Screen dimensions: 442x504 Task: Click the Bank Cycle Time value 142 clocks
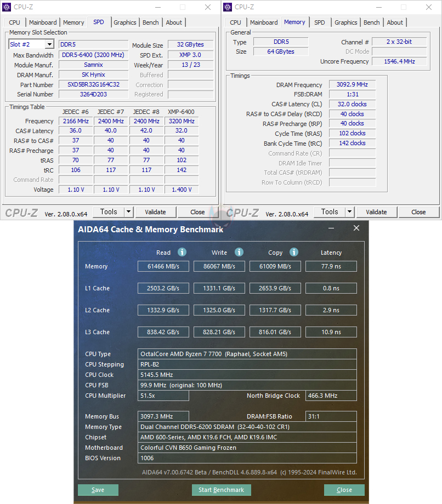point(352,143)
